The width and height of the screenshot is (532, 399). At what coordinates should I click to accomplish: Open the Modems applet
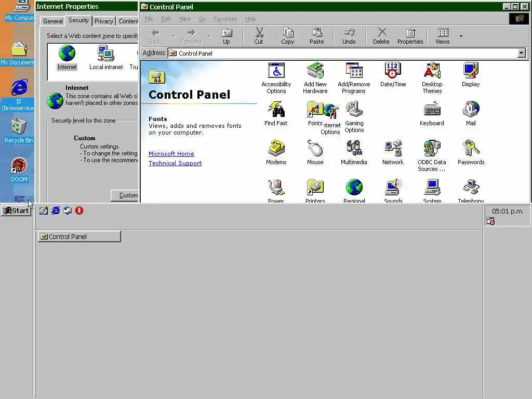click(276, 153)
